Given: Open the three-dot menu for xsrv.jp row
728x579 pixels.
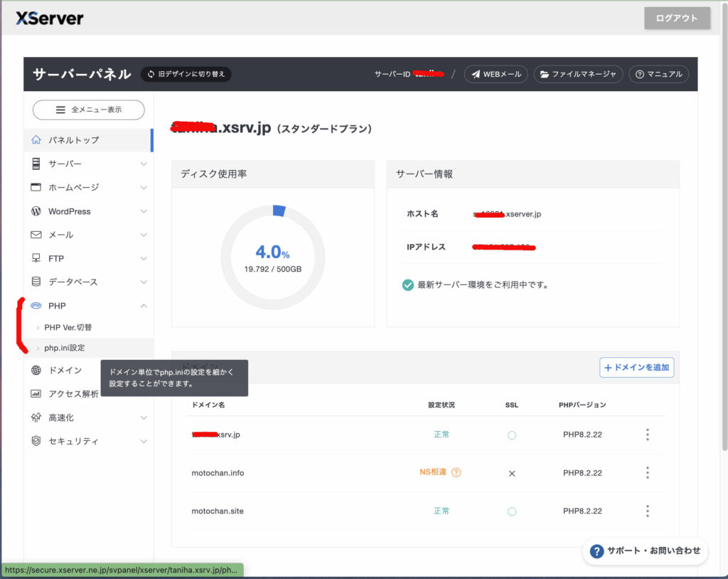Looking at the screenshot, I should coord(647,435).
